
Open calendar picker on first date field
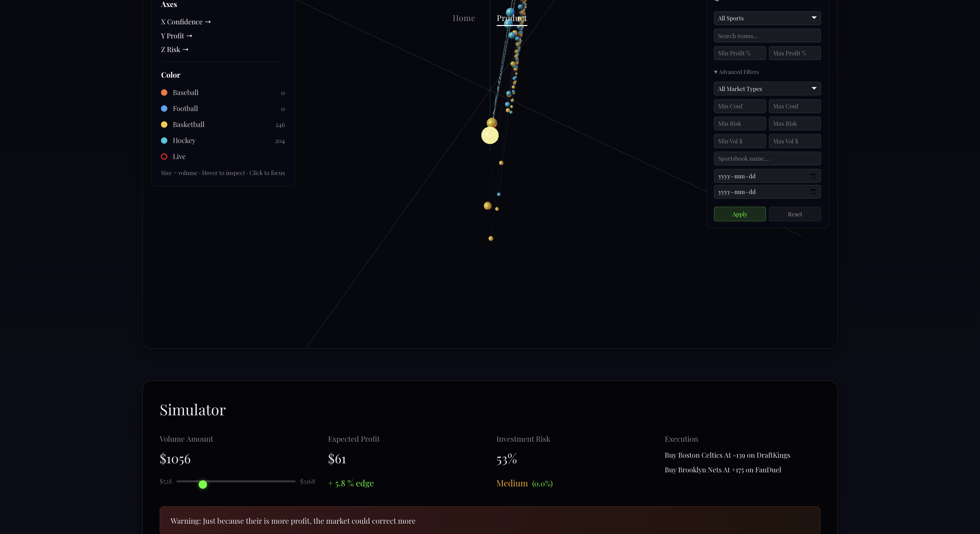[813, 176]
